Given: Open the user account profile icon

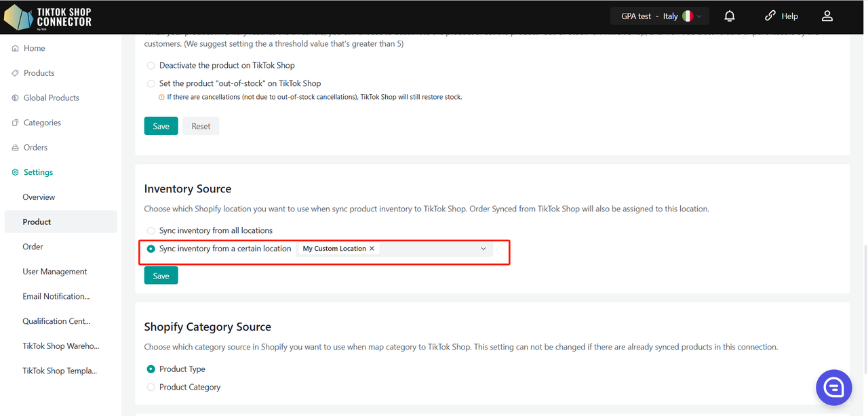Looking at the screenshot, I should 827,16.
